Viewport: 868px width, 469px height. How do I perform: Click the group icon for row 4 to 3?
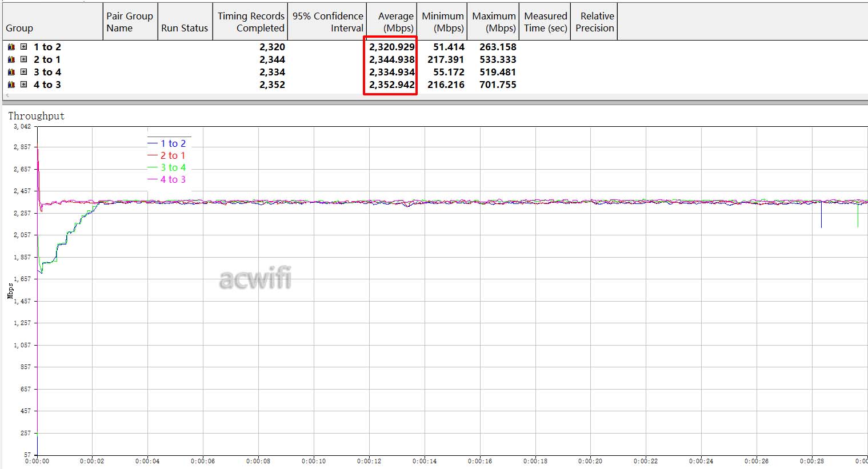11,85
